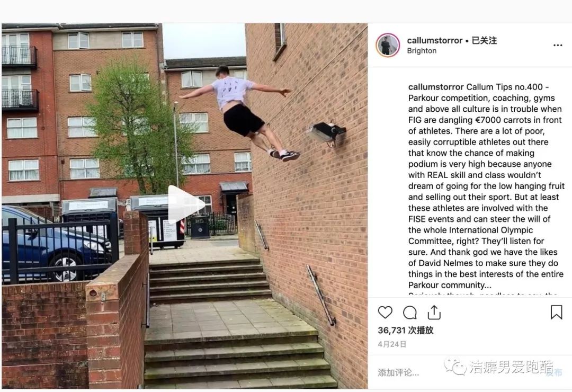
Task: View the 36,731 次播放 play count
Action: pos(405,331)
